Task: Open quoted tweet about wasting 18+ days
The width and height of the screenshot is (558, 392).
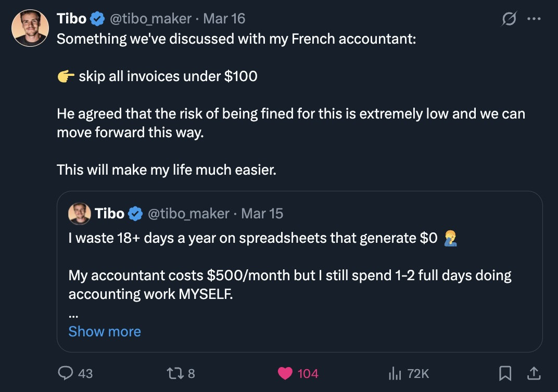Action: [300, 271]
